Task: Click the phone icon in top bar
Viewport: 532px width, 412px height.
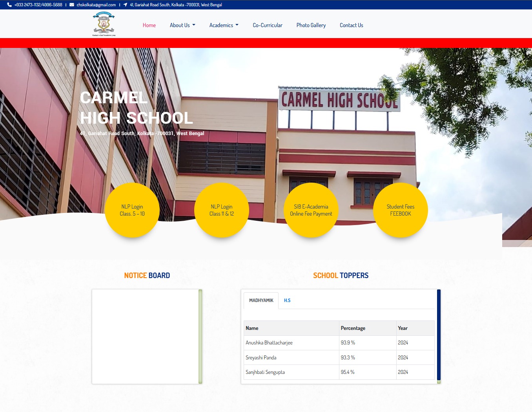Action: pyautogui.click(x=9, y=5)
